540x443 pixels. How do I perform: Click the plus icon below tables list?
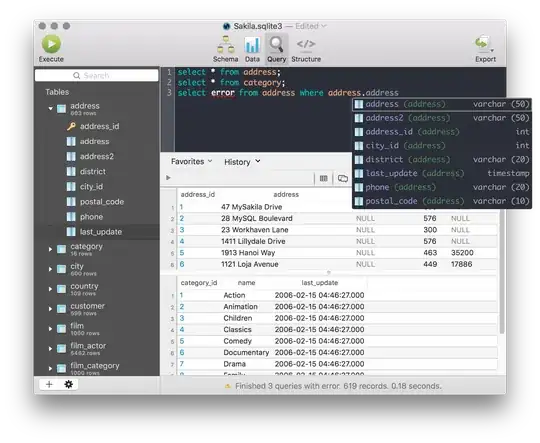49,384
